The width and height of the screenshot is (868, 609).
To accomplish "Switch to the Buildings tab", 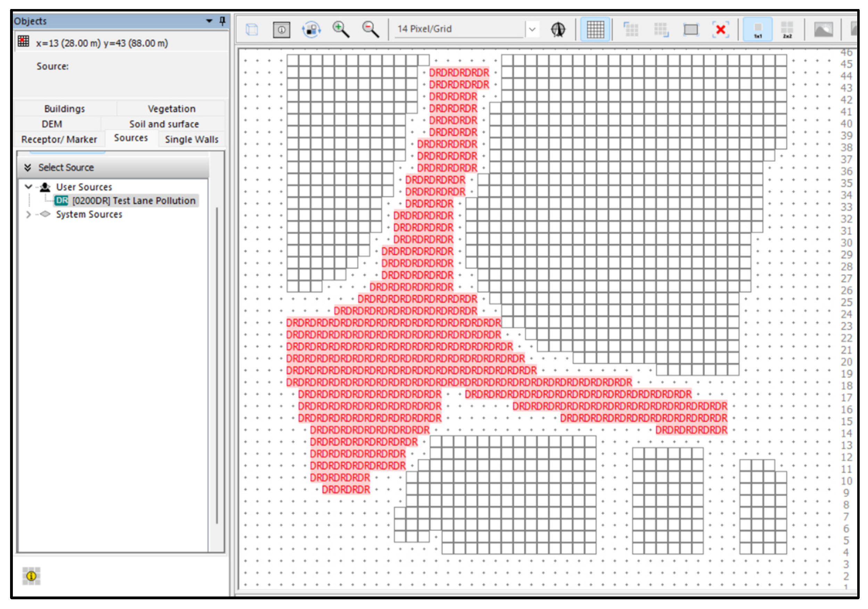I will tap(65, 109).
